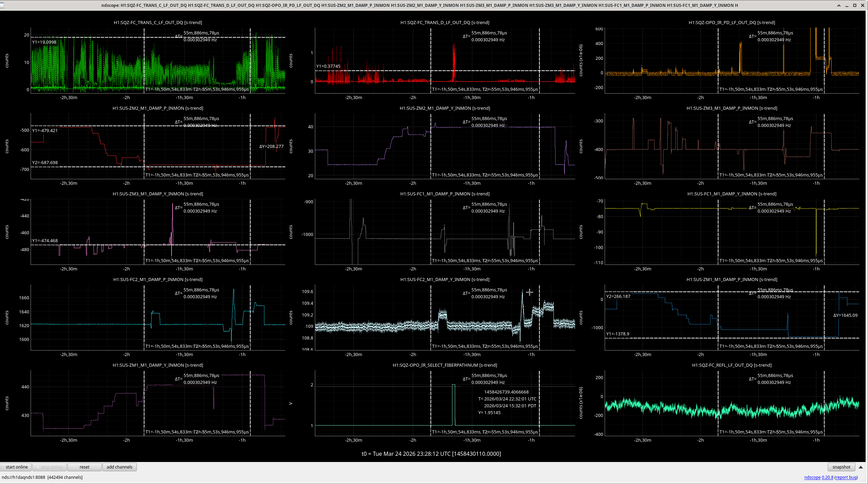
Task: Click the Y2=266.187 label in ZM1 plot
Action: [618, 296]
